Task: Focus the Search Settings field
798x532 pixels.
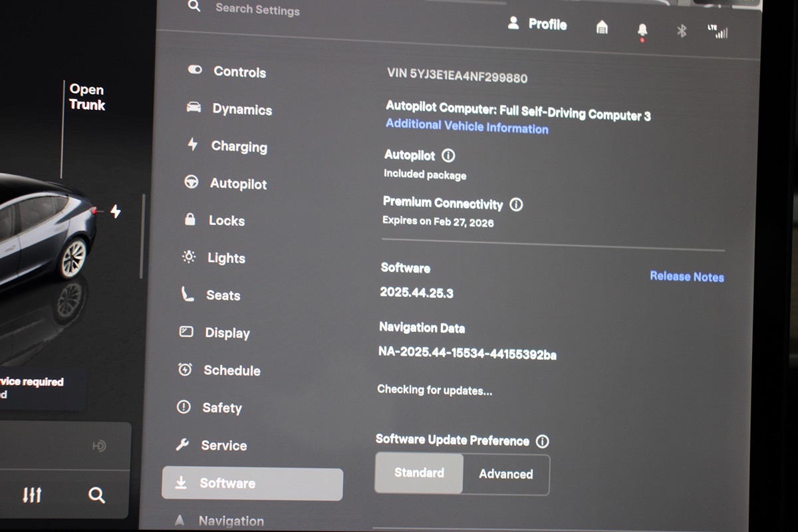Action: click(x=257, y=9)
